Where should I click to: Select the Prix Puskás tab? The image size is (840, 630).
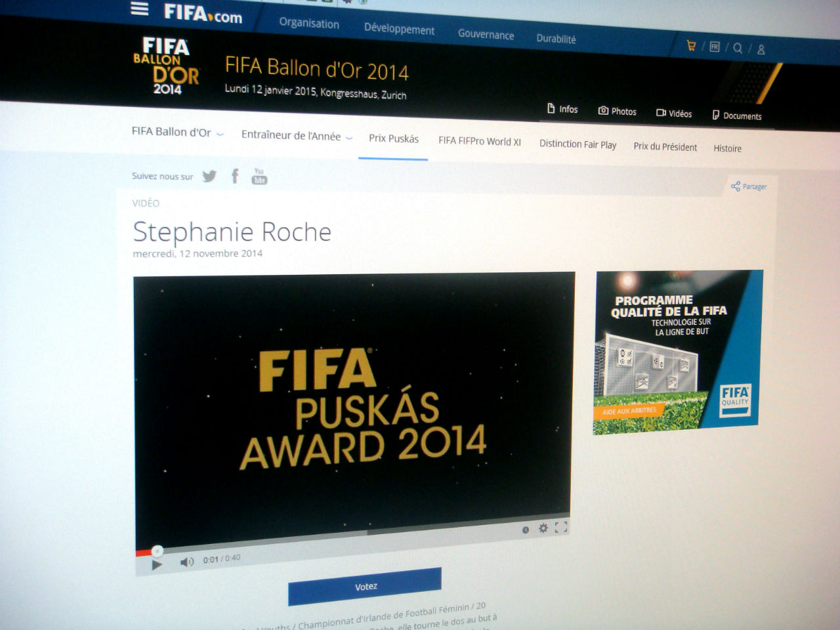[393, 138]
